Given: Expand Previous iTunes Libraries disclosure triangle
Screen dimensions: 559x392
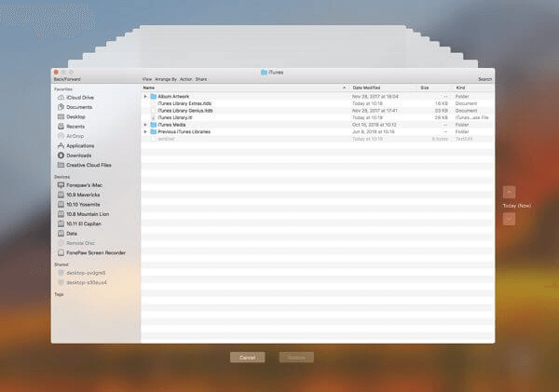Looking at the screenshot, I should [x=145, y=132].
